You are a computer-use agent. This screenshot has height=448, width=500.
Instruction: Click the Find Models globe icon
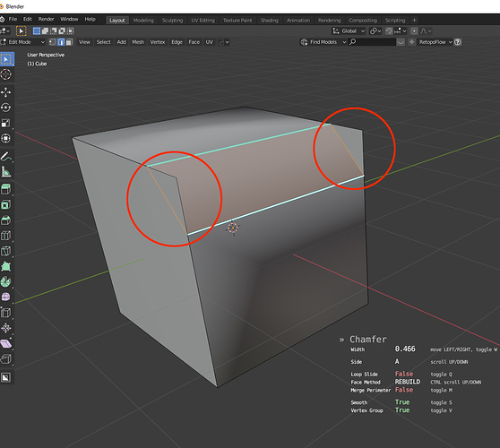pyautogui.click(x=304, y=42)
